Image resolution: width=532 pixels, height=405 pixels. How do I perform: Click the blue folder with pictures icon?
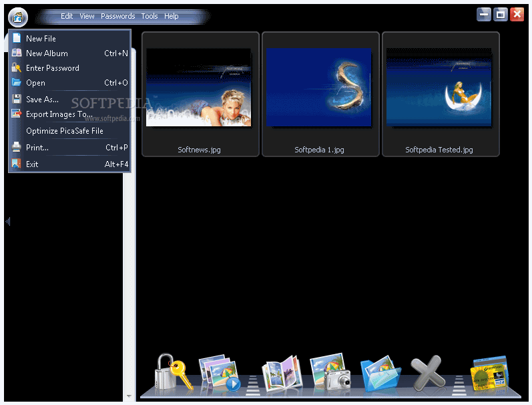[x=380, y=374]
